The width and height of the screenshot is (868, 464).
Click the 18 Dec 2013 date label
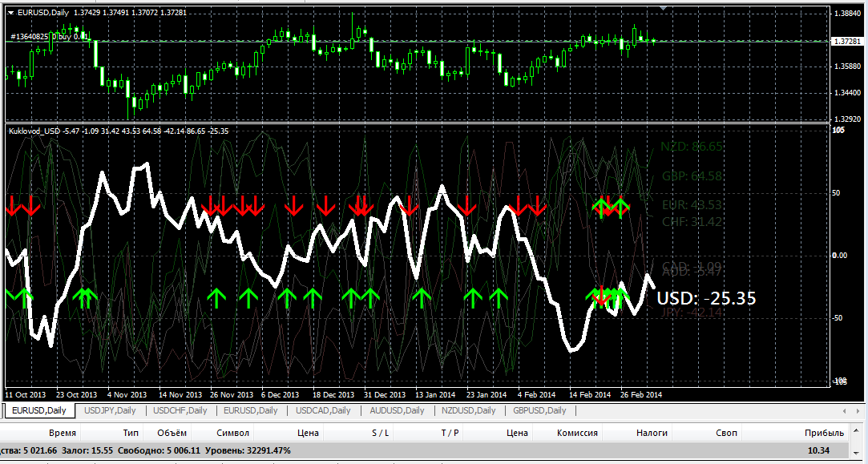pyautogui.click(x=333, y=395)
